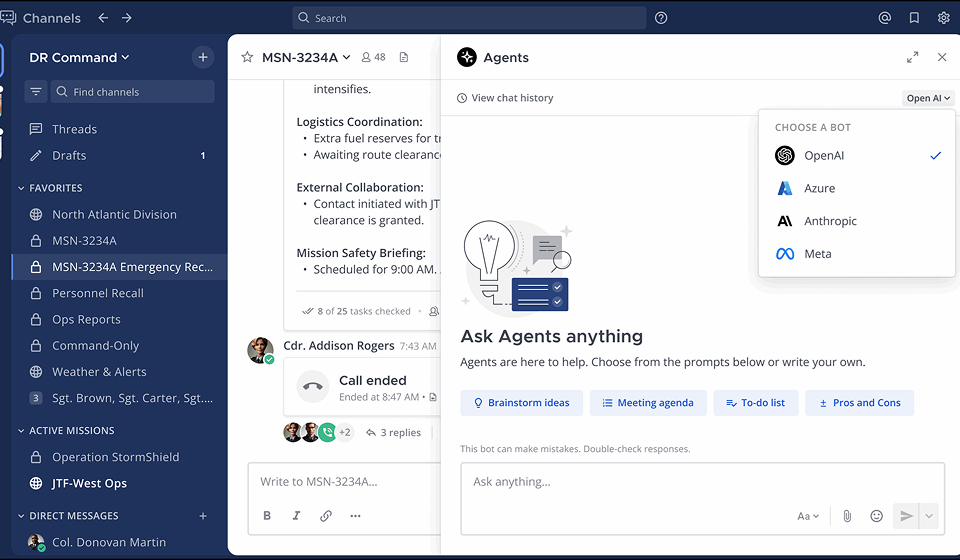Click Brainstorm ideas prompt

coord(522,403)
